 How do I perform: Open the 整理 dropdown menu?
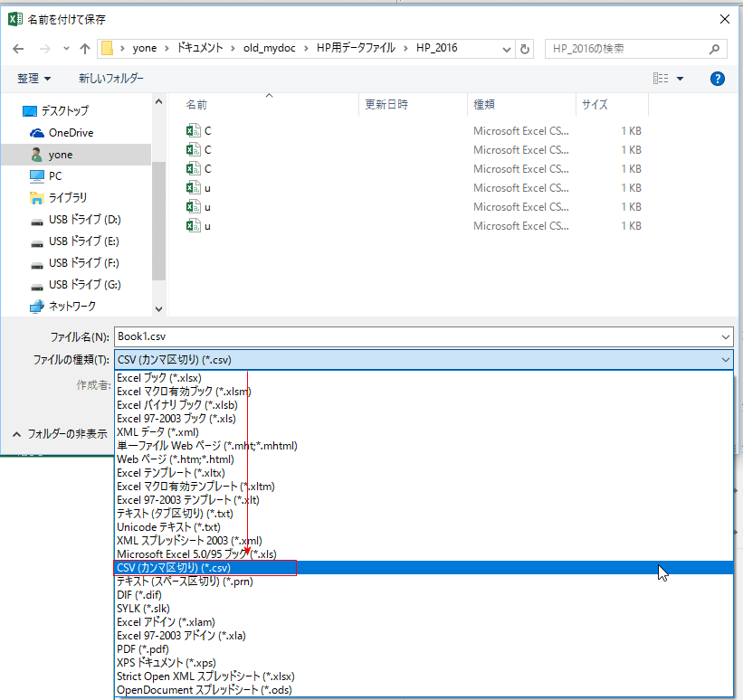pos(34,79)
